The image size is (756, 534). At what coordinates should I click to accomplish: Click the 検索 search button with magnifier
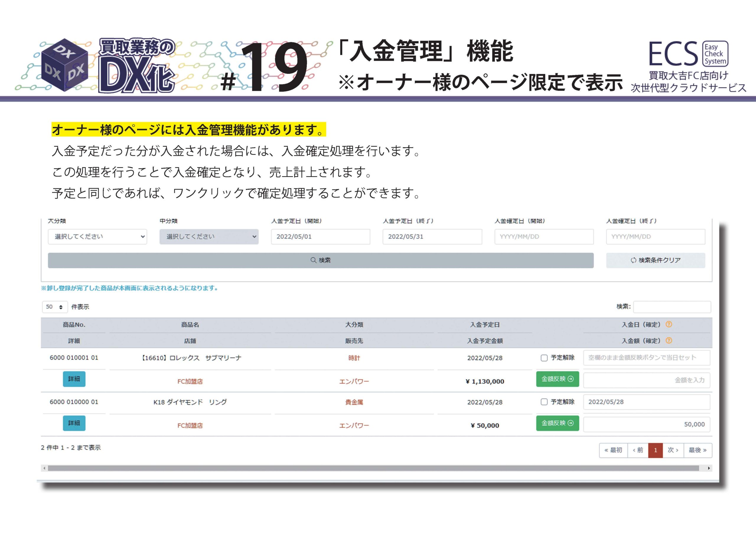[320, 260]
